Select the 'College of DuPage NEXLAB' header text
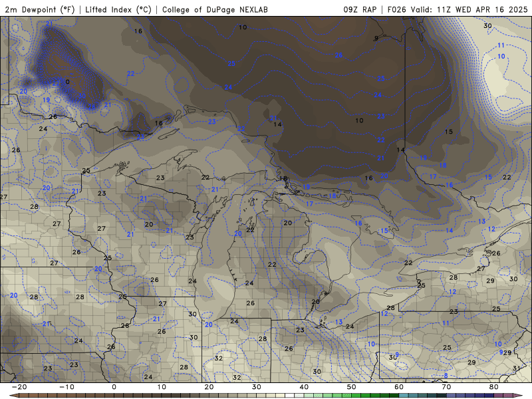Image resolution: width=532 pixels, height=399 pixels. click(215, 9)
